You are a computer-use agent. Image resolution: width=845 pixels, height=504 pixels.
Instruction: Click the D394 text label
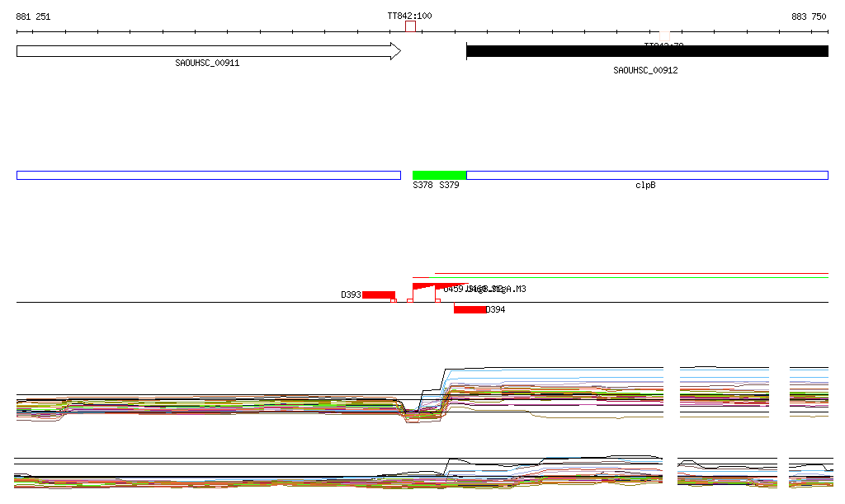point(495,309)
